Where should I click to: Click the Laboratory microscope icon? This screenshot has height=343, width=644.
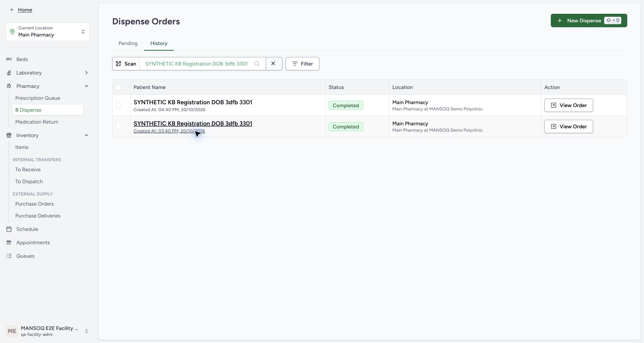point(9,73)
